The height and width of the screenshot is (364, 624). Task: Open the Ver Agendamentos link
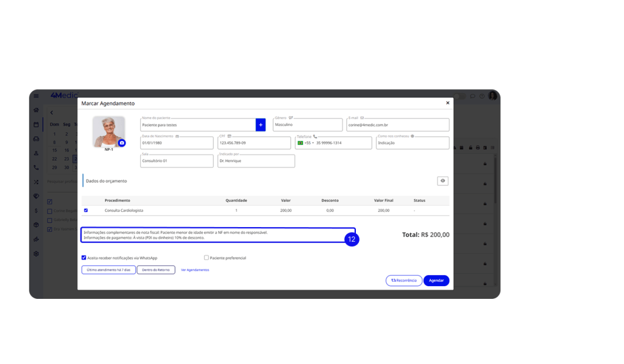(195, 270)
